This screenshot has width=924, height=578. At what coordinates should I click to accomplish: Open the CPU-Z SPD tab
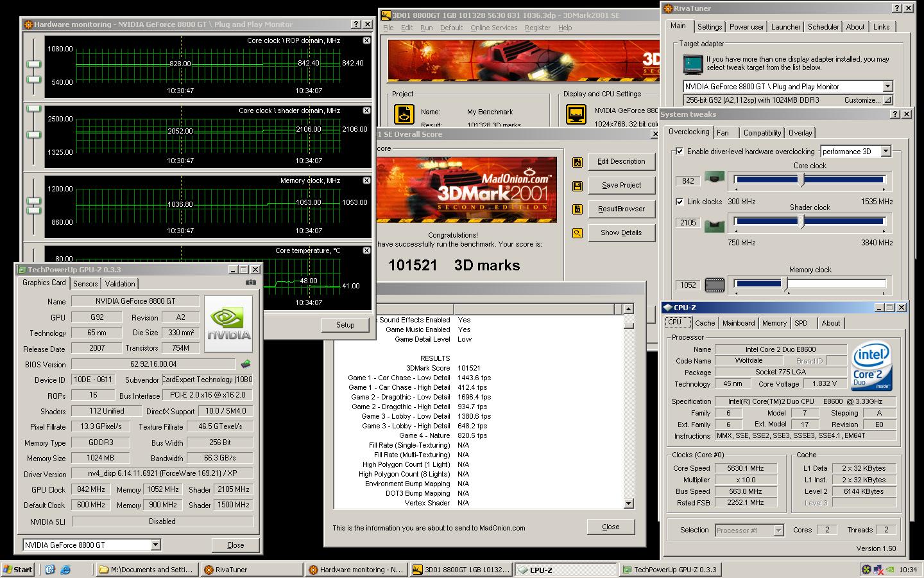tap(801, 323)
